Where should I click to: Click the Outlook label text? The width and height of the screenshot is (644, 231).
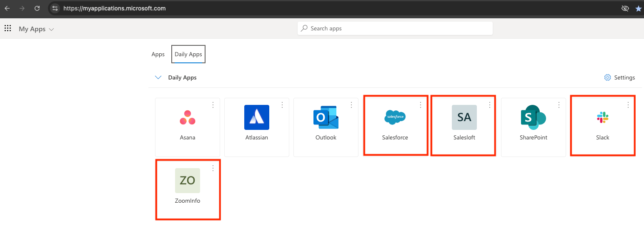coord(326,137)
